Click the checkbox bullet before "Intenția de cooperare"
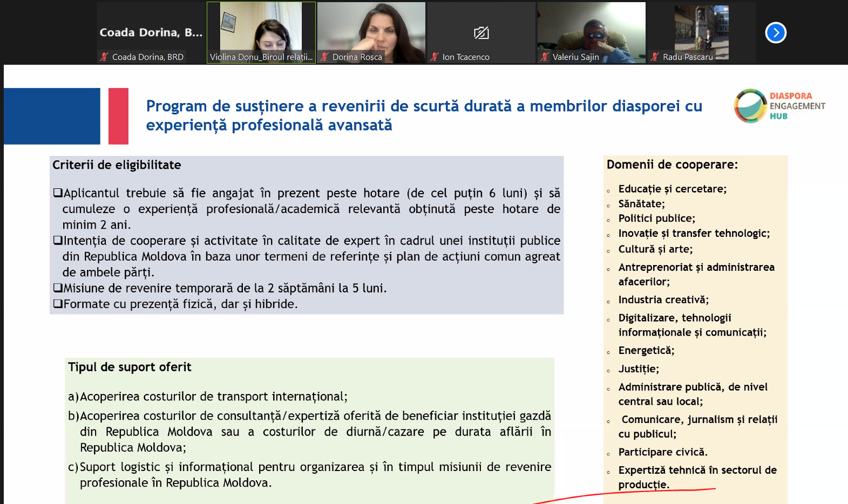848x504 pixels. tap(58, 241)
